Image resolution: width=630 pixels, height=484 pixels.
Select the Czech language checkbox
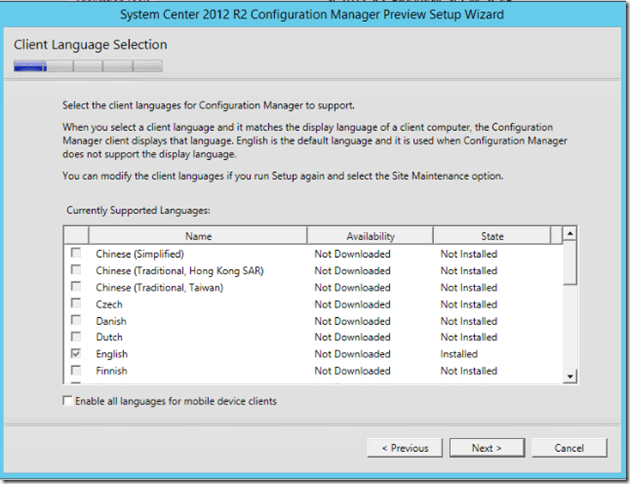pyautogui.click(x=77, y=304)
